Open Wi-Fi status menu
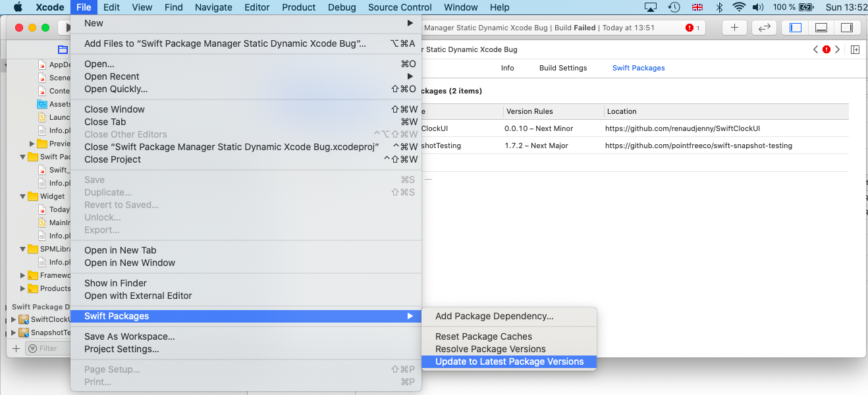868x395 pixels. tap(739, 7)
